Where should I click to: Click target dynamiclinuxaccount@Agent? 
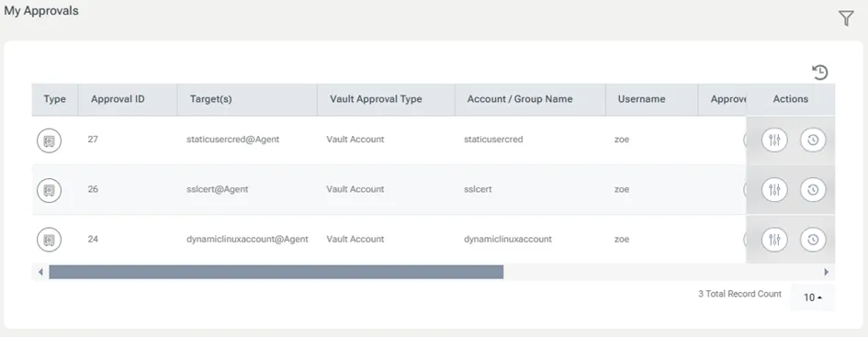pyautogui.click(x=247, y=239)
